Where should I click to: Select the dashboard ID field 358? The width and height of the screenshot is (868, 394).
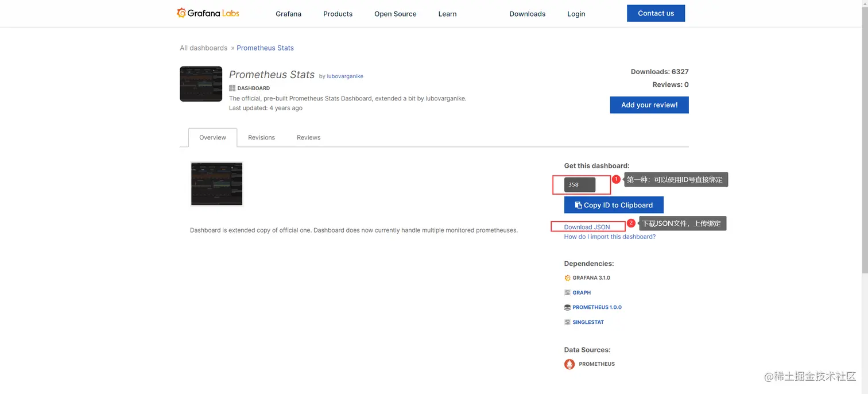pyautogui.click(x=580, y=185)
